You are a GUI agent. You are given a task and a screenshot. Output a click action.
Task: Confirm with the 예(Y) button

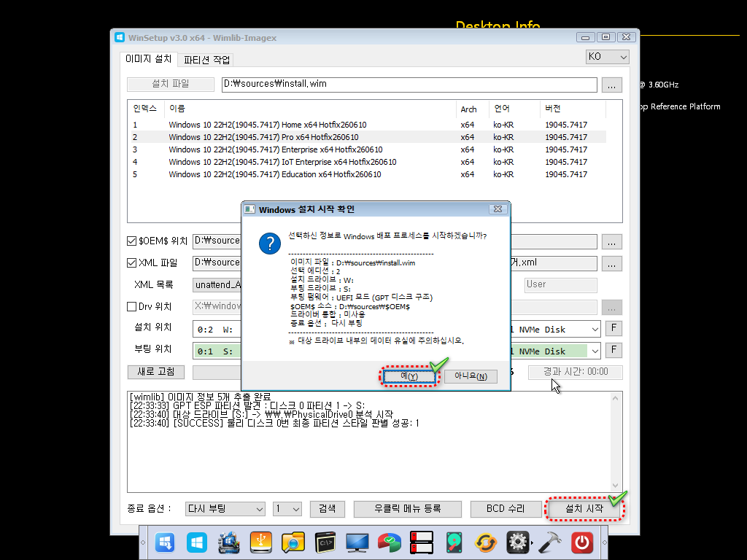[409, 376]
